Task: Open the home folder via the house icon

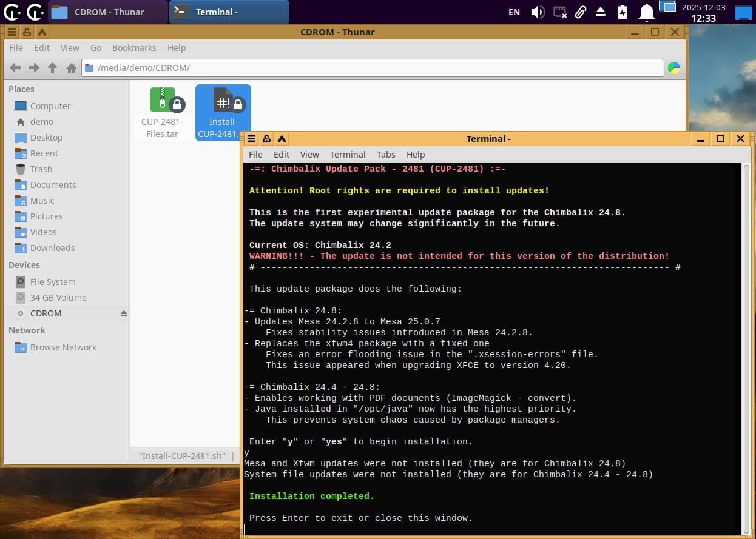Action: (71, 68)
